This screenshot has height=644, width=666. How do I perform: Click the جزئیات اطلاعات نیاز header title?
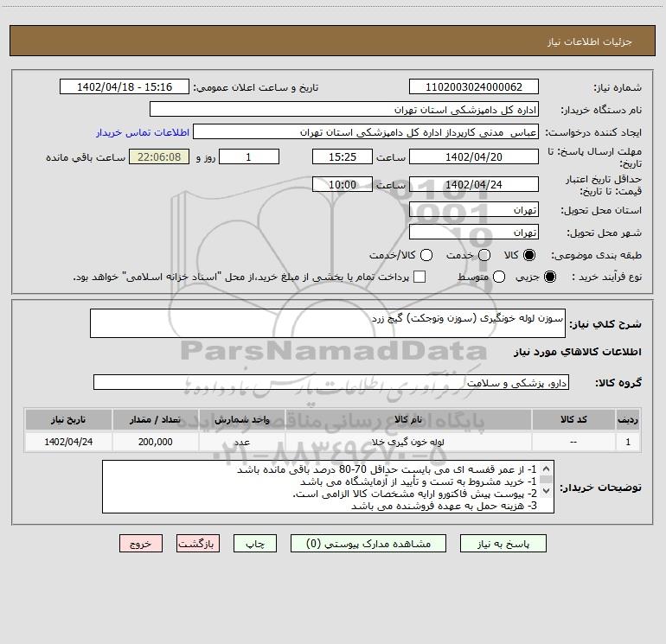[x=590, y=41]
